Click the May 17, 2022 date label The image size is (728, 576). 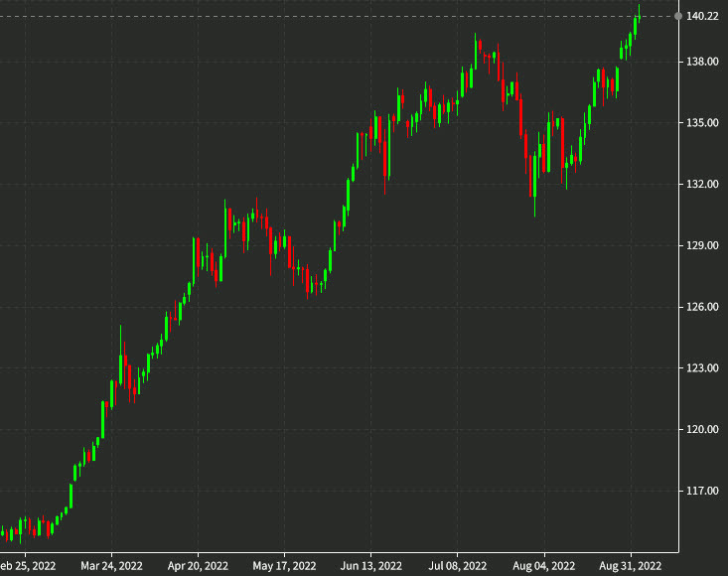click(x=284, y=566)
